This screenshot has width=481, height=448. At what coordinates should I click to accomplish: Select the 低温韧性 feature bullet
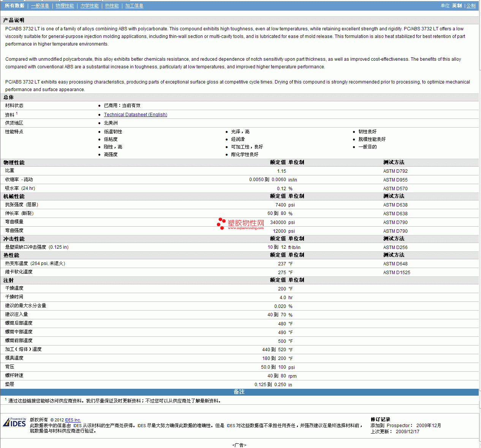[113, 132]
